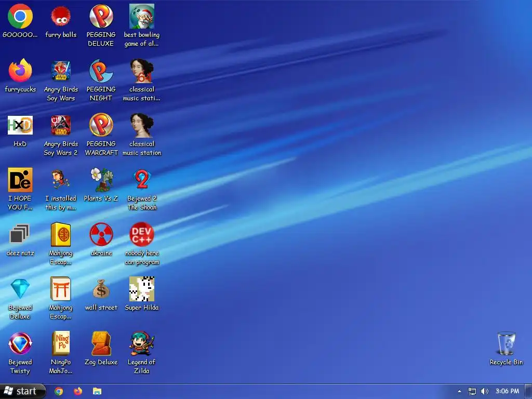
Task: Select the wall street money bag icon
Action: (101, 289)
